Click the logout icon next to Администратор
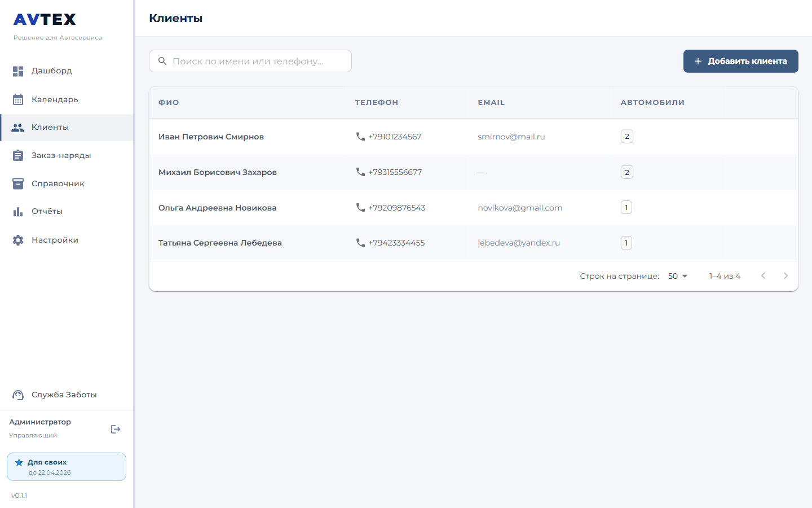812x508 pixels. 116,429
